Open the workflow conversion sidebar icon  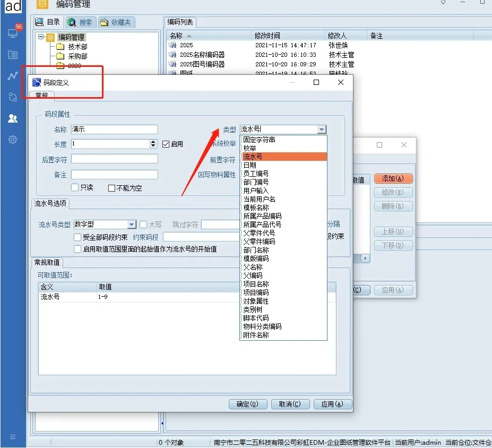click(13, 97)
